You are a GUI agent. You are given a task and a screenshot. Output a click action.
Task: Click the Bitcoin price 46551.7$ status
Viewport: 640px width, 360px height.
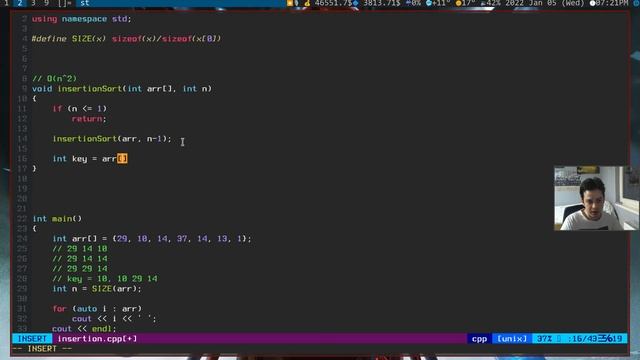(329, 3)
